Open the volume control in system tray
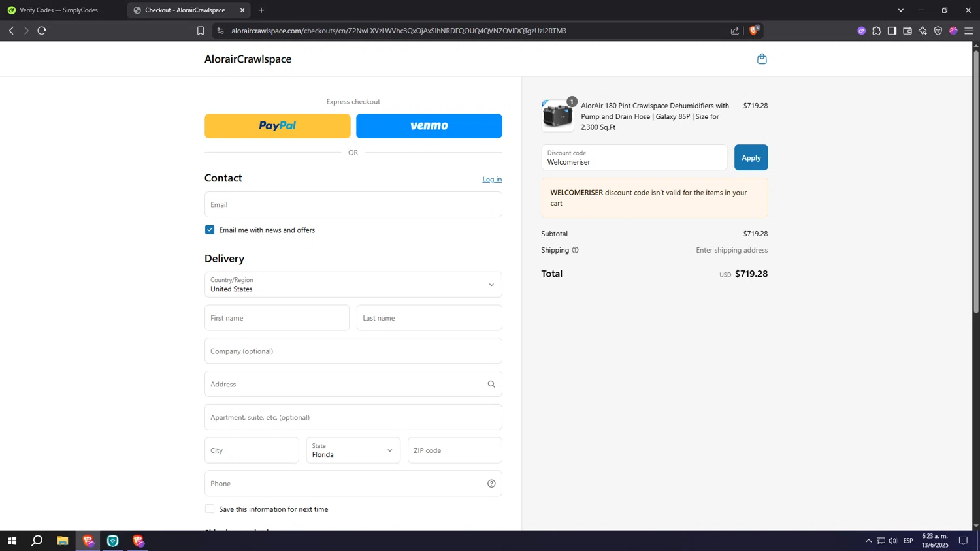The height and width of the screenshot is (551, 980). [893, 541]
